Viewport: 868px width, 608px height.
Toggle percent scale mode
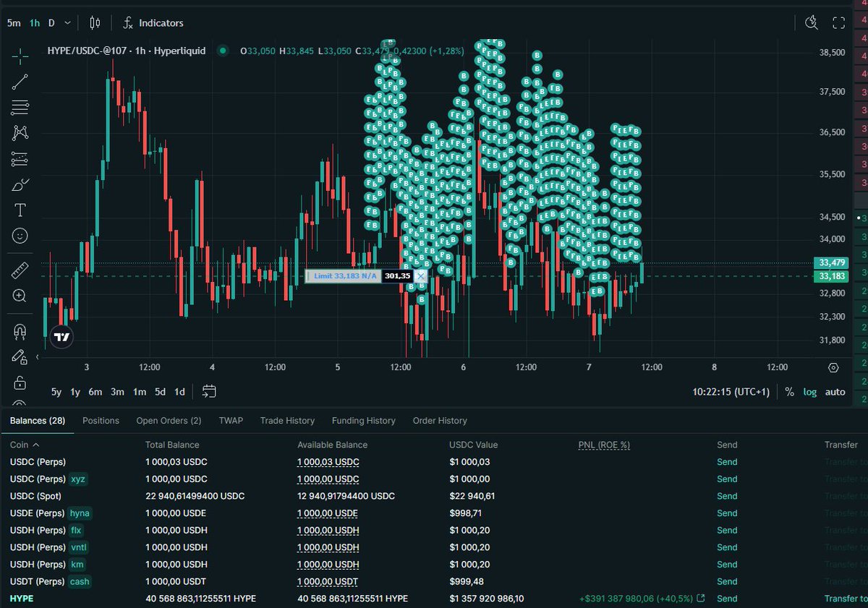(789, 392)
